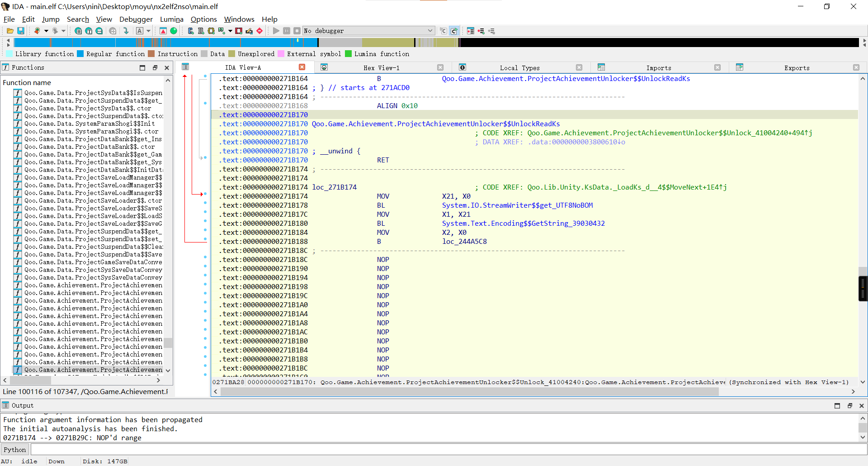Click the green circle toolbar icon

pyautogui.click(x=174, y=31)
